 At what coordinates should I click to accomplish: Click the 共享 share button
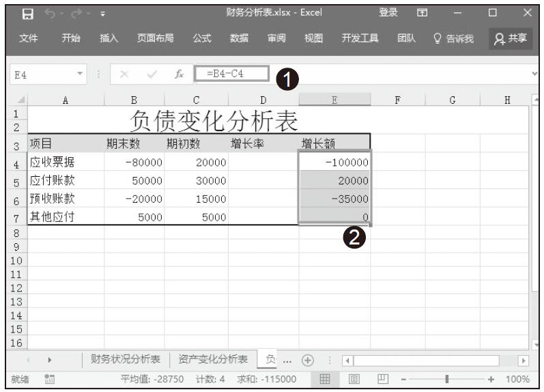click(x=511, y=39)
